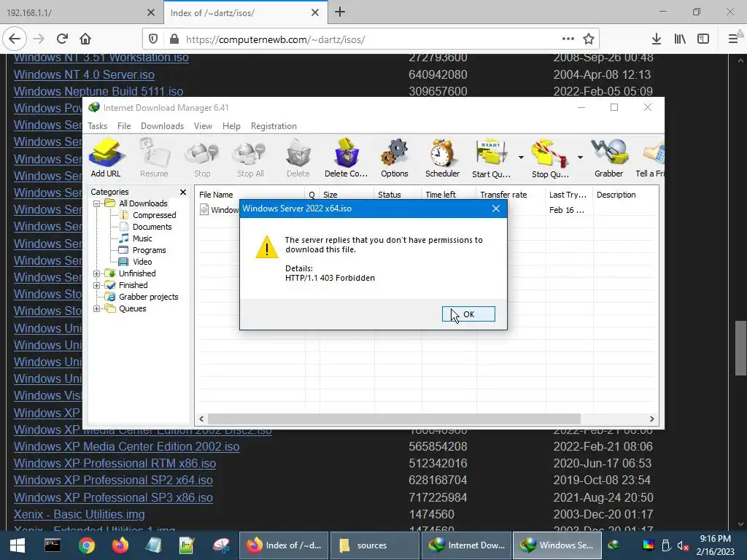Click the Start Queue icon

point(491,157)
